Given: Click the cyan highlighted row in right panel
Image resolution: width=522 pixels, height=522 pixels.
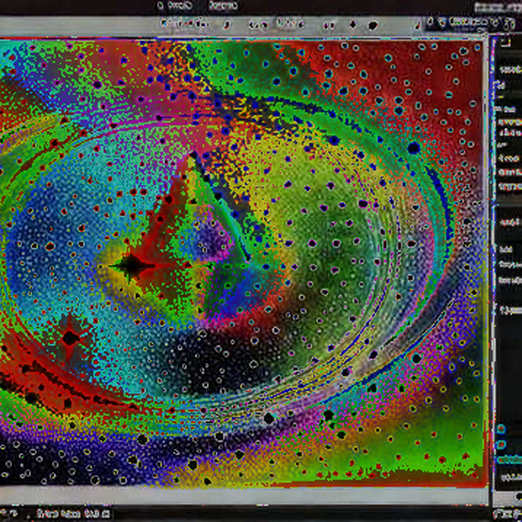Looking at the screenshot, I should [x=509, y=460].
